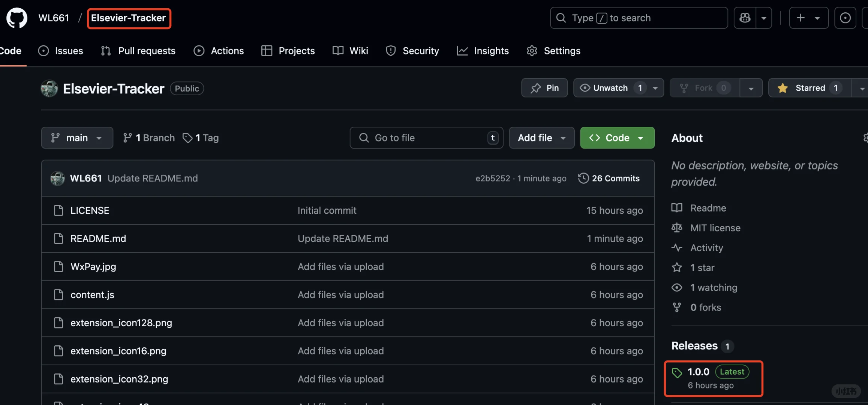Image resolution: width=868 pixels, height=405 pixels.
Task: Open the Fork options dropdown arrow
Action: pos(751,88)
